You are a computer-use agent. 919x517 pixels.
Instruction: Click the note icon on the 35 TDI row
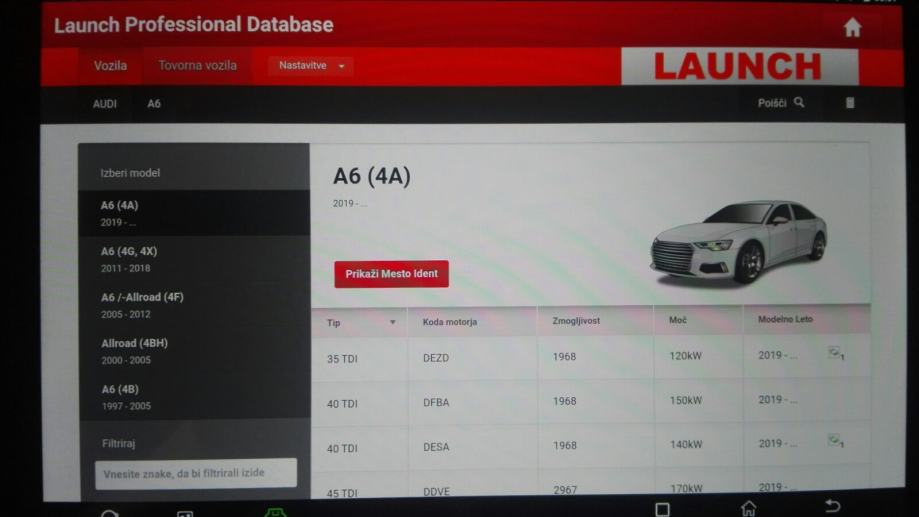click(835, 354)
